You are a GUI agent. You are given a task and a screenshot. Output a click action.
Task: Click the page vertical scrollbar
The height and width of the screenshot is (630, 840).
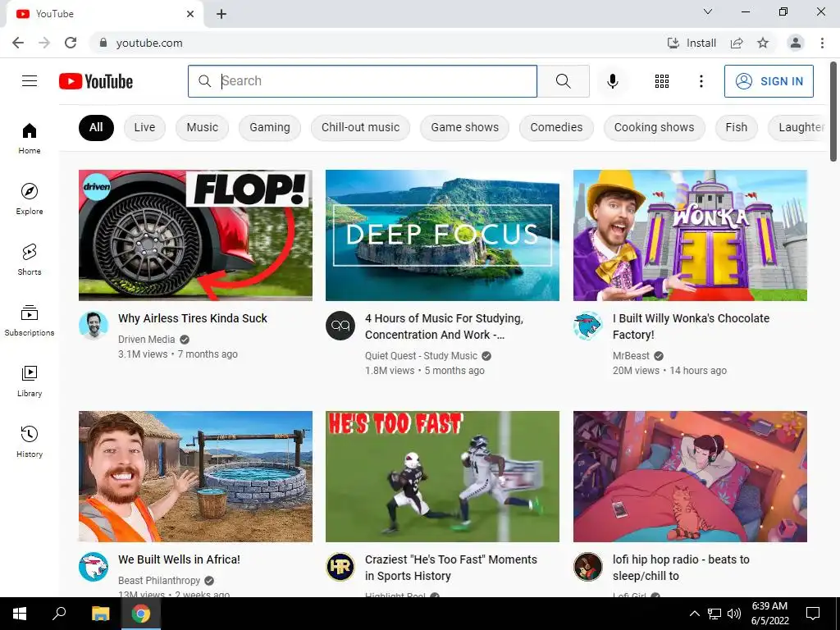click(833, 112)
